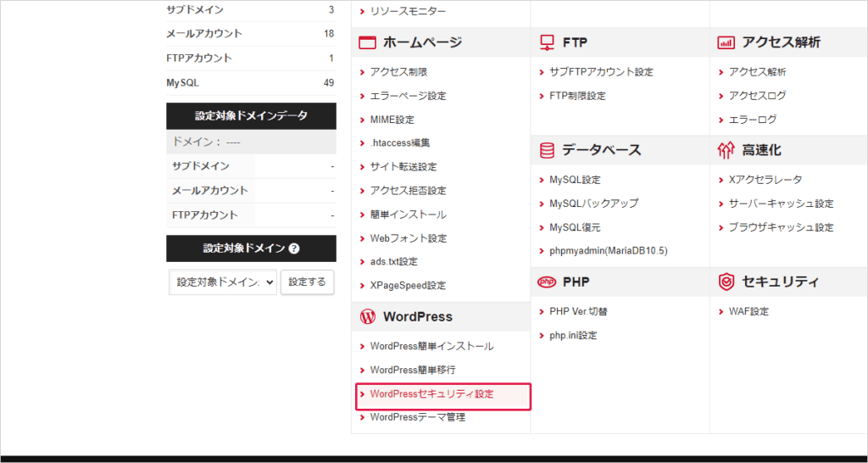
Task: Open アクセス解析 link under アクセス解析 heading
Action: [757, 72]
